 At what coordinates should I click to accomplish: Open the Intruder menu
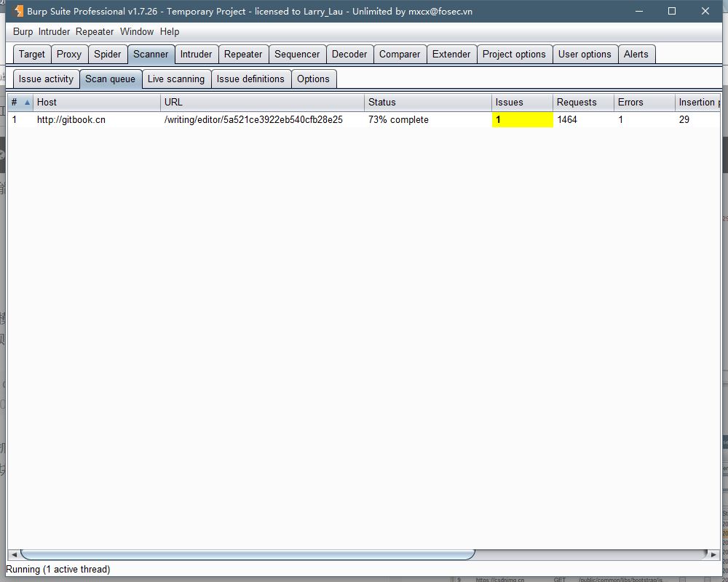(x=54, y=32)
